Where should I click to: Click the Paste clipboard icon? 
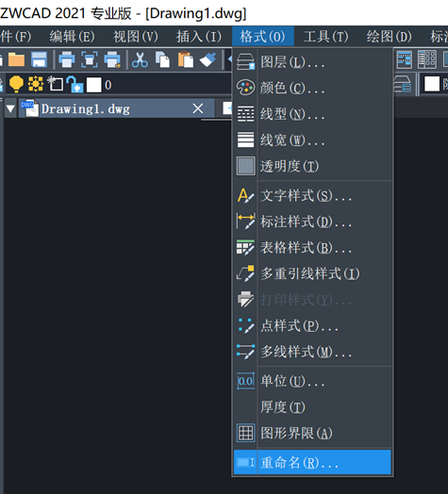[x=186, y=59]
